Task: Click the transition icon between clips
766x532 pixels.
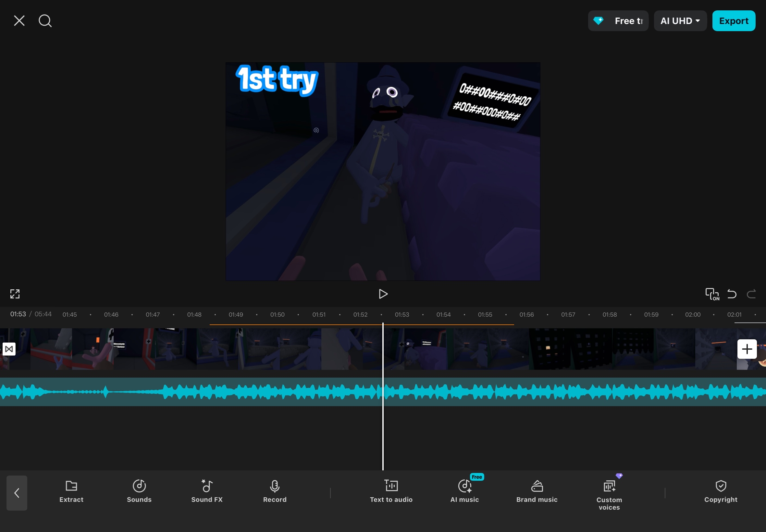Action: pos(9,349)
